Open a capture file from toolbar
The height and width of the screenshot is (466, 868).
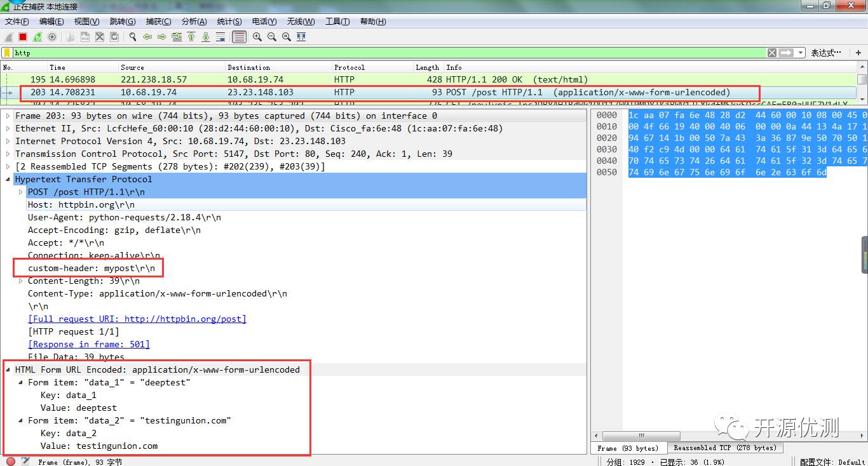[70, 37]
